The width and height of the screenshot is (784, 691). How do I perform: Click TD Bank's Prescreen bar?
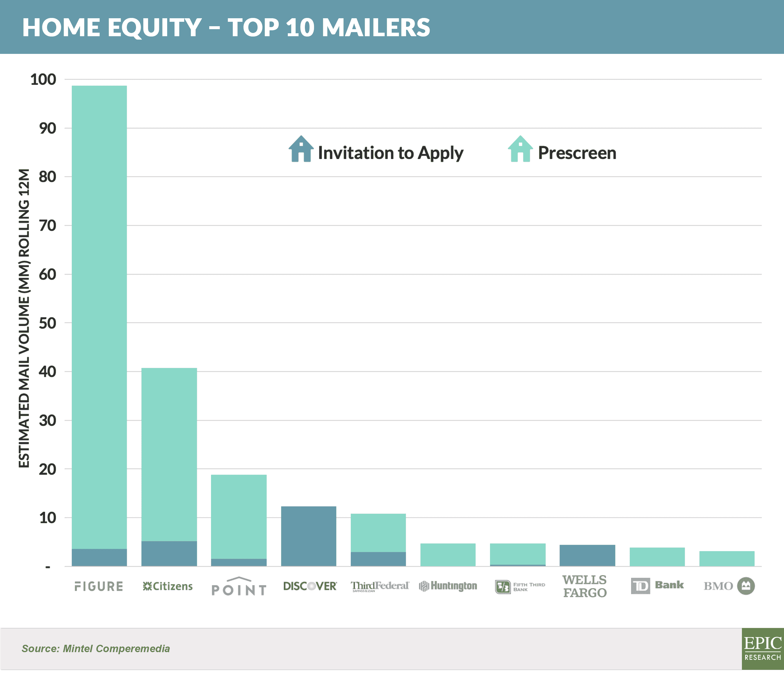point(657,557)
